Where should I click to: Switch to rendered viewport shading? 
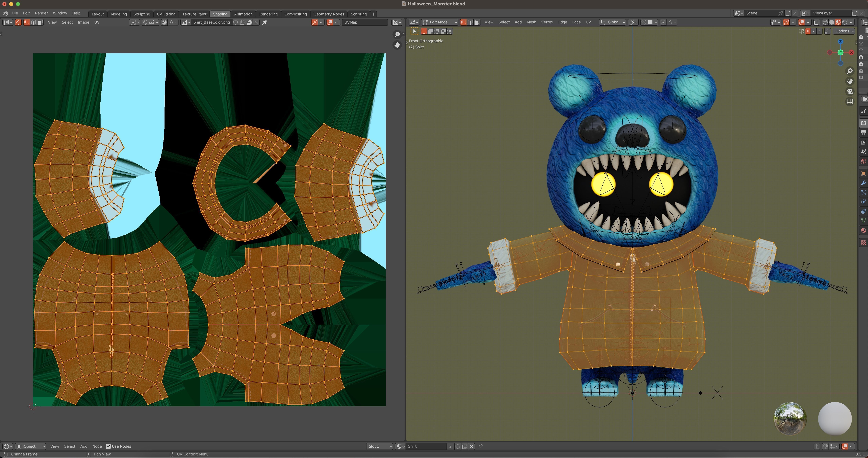[x=844, y=22]
